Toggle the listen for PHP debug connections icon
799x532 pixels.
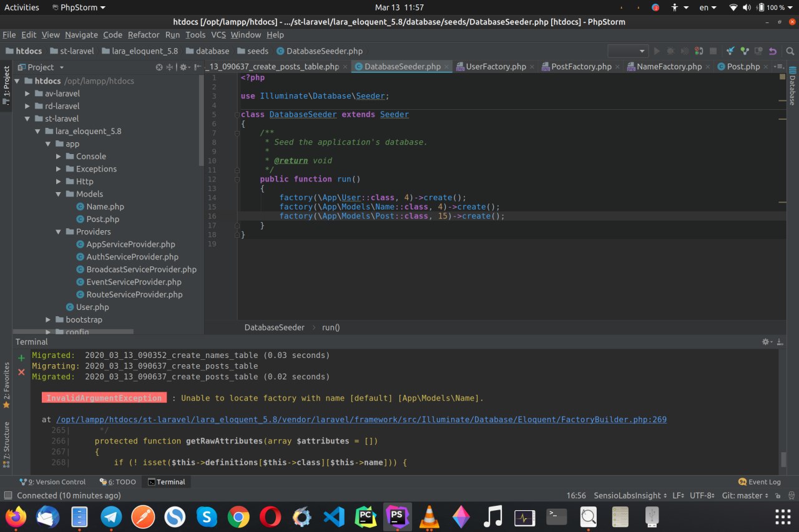tap(699, 51)
